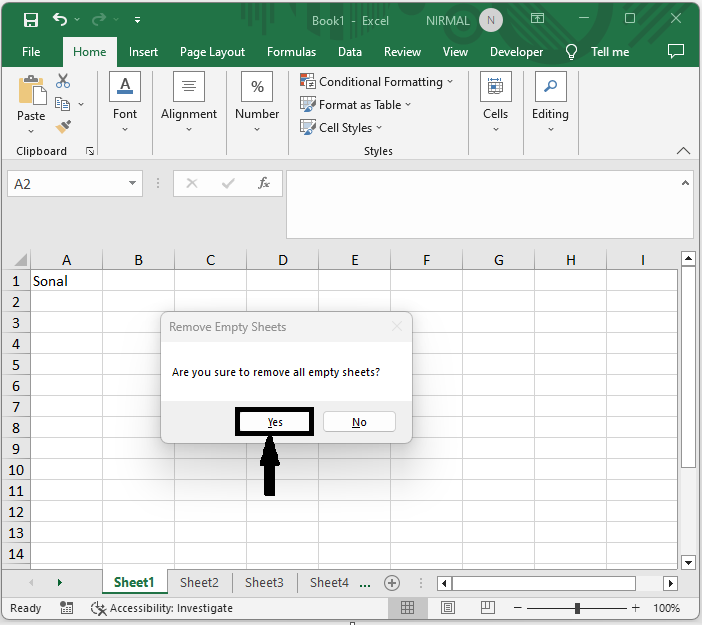This screenshot has height=625, width=702.
Task: Switch to the Sheet2 tab
Action: coord(199,582)
